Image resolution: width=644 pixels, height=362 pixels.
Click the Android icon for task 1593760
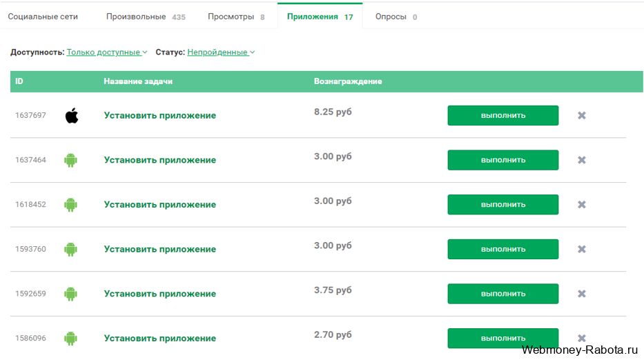click(x=70, y=249)
